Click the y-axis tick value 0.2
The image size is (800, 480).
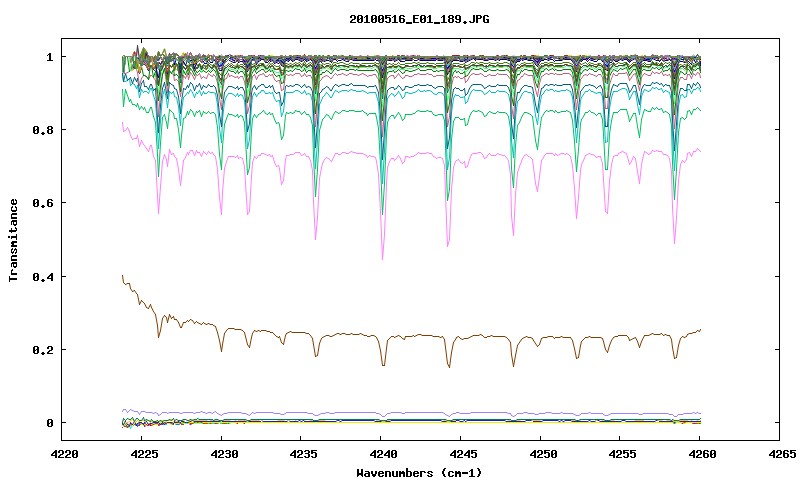[43, 350]
